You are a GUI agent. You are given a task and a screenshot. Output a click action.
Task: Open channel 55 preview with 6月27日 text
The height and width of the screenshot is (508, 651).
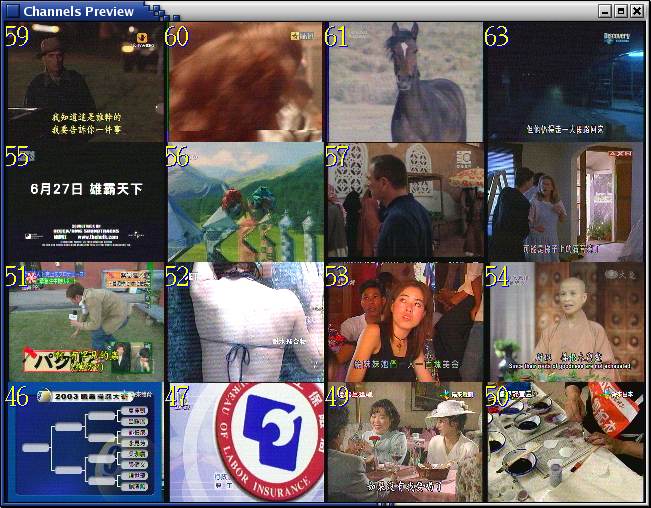click(x=84, y=202)
